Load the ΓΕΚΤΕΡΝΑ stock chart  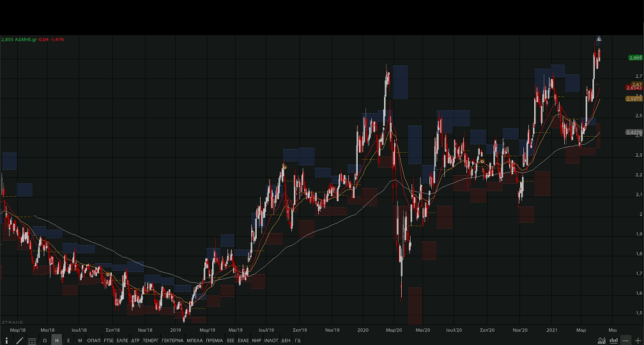tap(172, 341)
